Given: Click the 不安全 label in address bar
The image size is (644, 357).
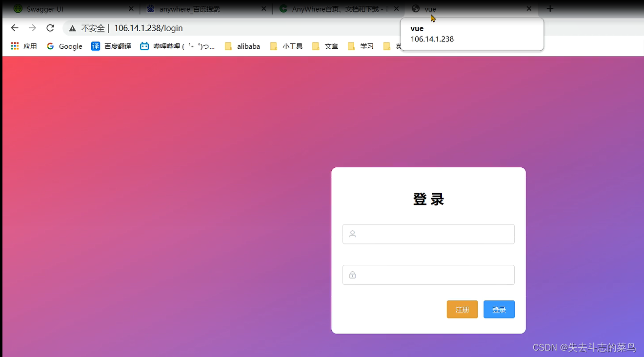Looking at the screenshot, I should click(x=93, y=28).
